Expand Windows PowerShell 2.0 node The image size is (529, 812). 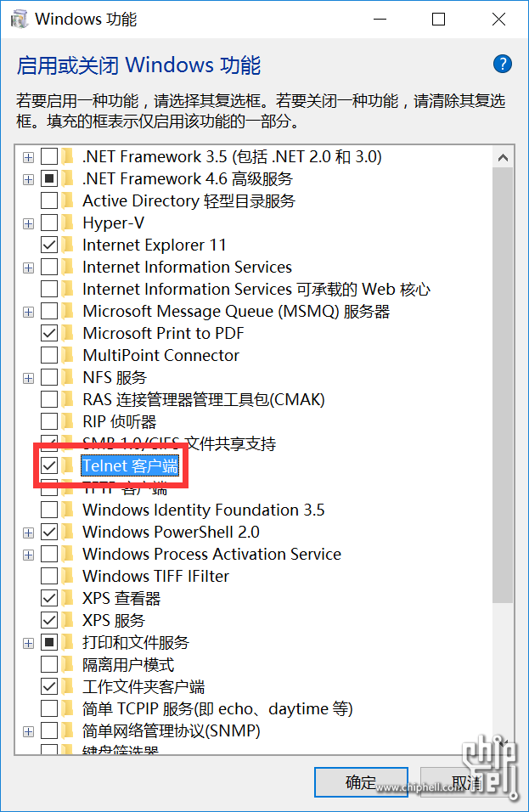click(29, 533)
